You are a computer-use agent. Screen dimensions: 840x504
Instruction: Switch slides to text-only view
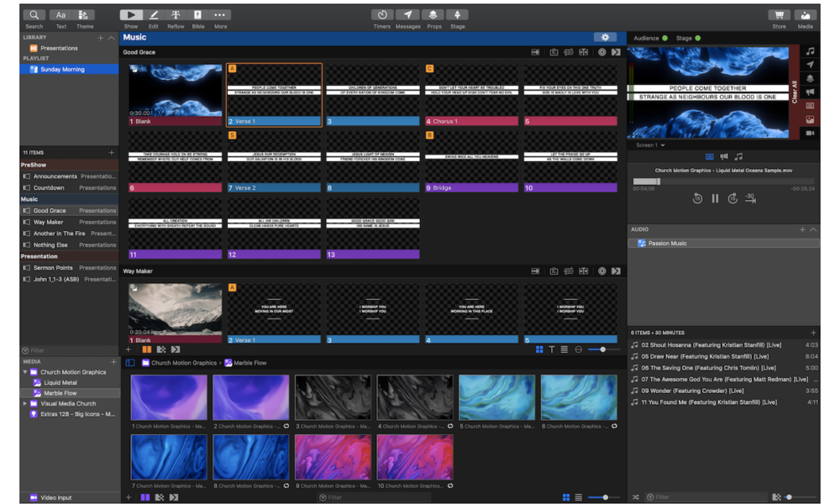coord(552,349)
